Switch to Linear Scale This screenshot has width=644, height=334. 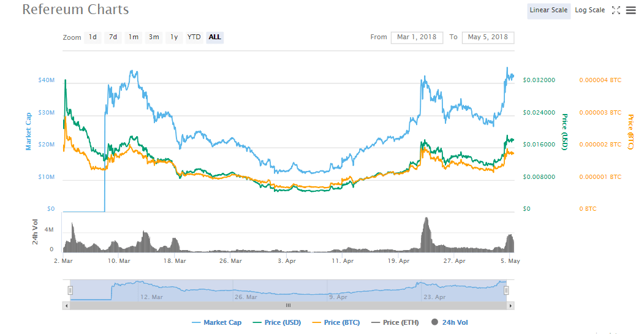pyautogui.click(x=548, y=10)
